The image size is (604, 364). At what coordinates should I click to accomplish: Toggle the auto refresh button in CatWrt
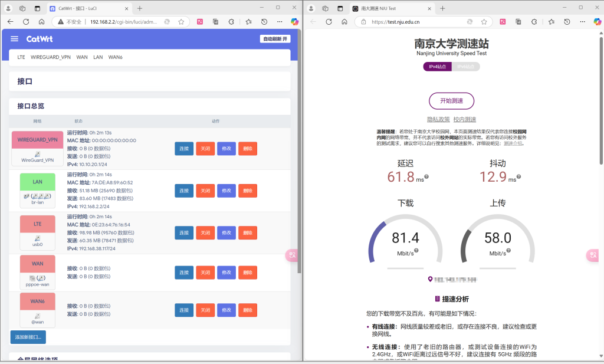275,39
